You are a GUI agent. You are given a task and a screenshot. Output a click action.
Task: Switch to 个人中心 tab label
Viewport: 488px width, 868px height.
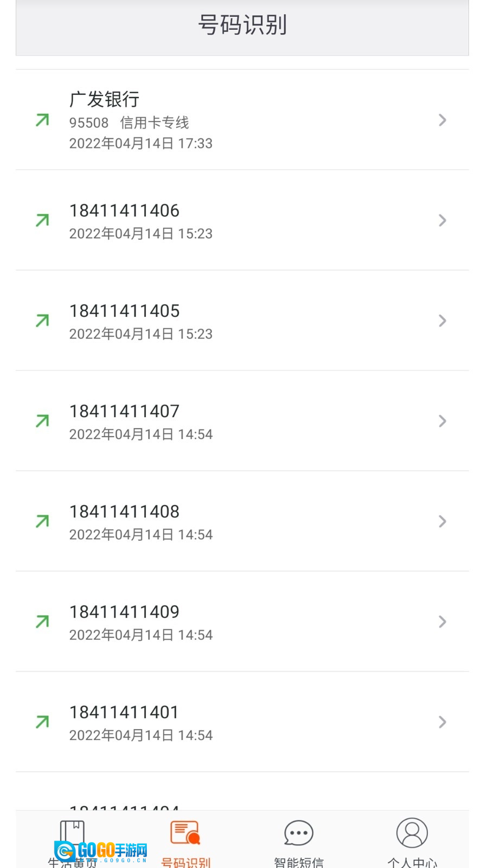412,862
